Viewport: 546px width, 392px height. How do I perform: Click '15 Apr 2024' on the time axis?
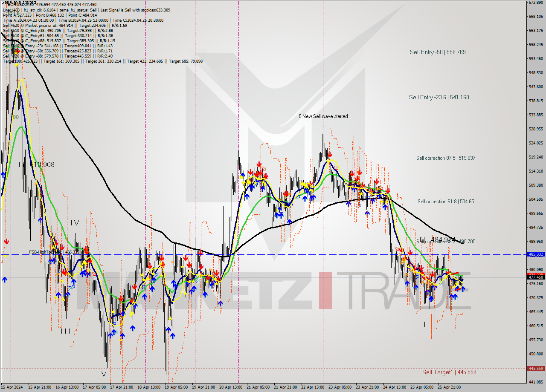[13, 388]
